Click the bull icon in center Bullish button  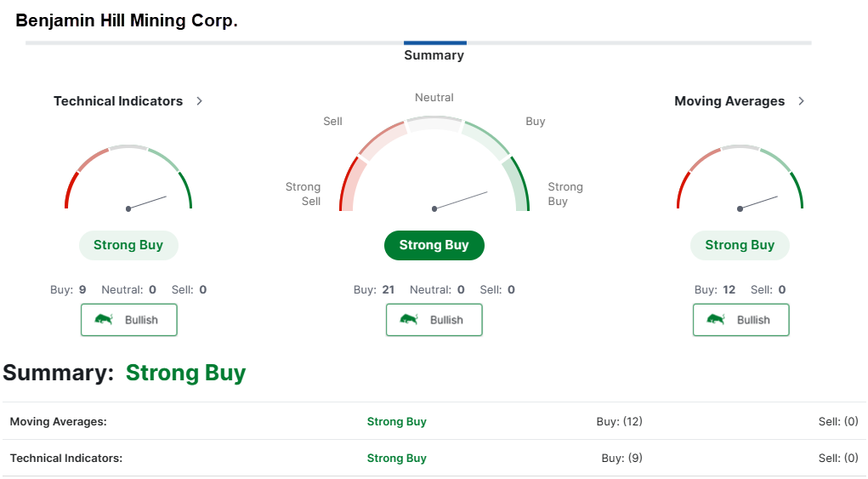pos(410,320)
